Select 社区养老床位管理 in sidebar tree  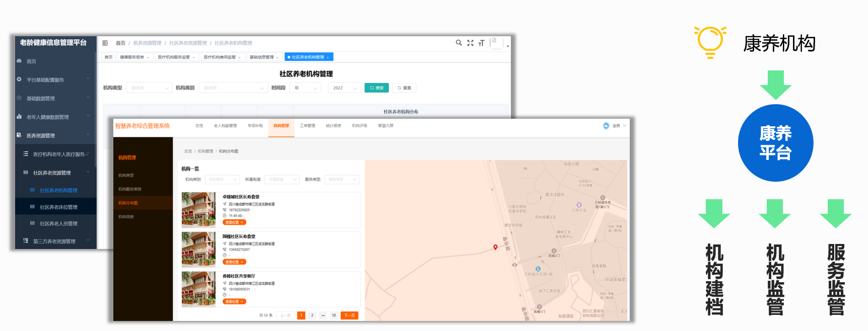[x=58, y=207]
